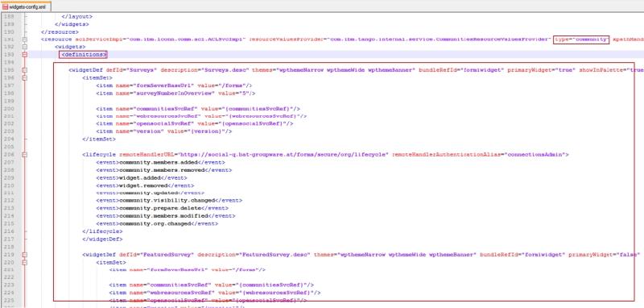Collapse the Surveys widgetDef fold at line 195
644x308 pixels.
tap(25, 70)
